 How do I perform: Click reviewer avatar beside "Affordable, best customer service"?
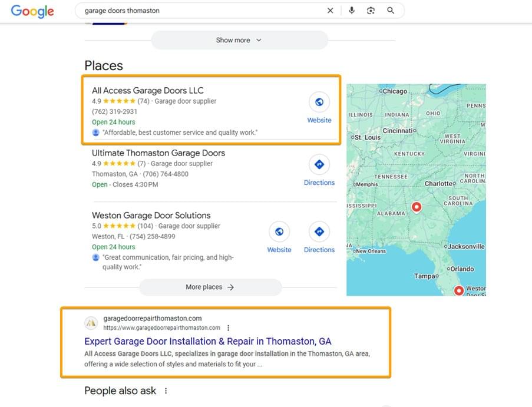click(95, 133)
